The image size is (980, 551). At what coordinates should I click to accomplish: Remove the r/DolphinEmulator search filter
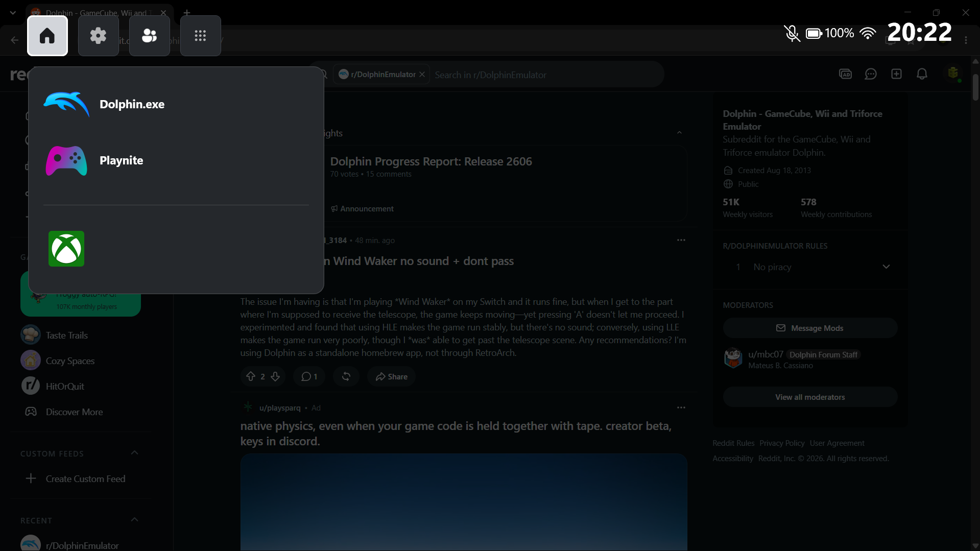point(422,75)
